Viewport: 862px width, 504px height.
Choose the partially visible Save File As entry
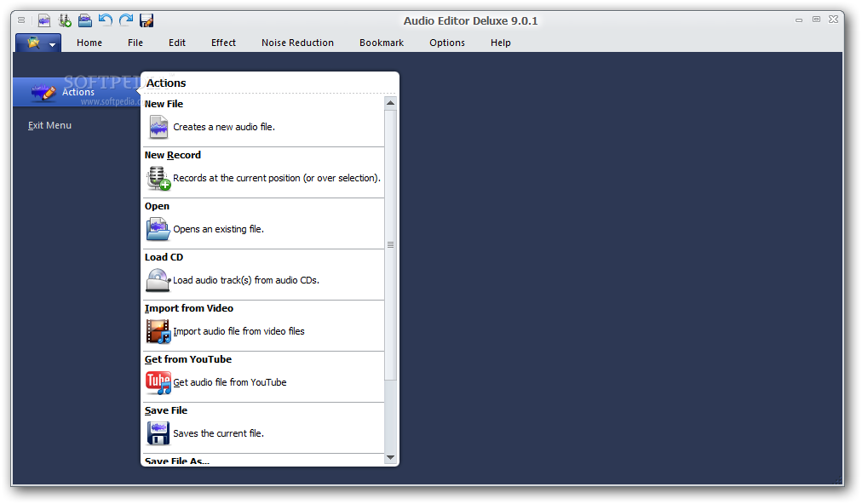pos(177,461)
